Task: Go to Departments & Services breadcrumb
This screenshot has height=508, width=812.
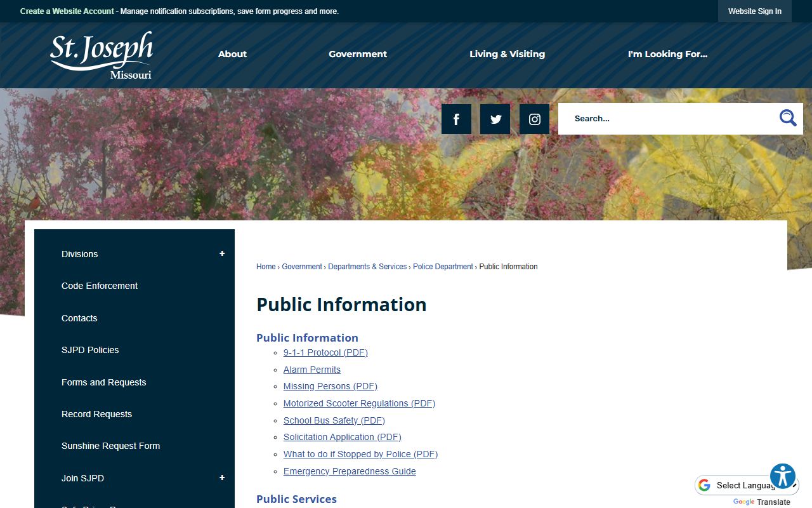Action: click(x=367, y=267)
